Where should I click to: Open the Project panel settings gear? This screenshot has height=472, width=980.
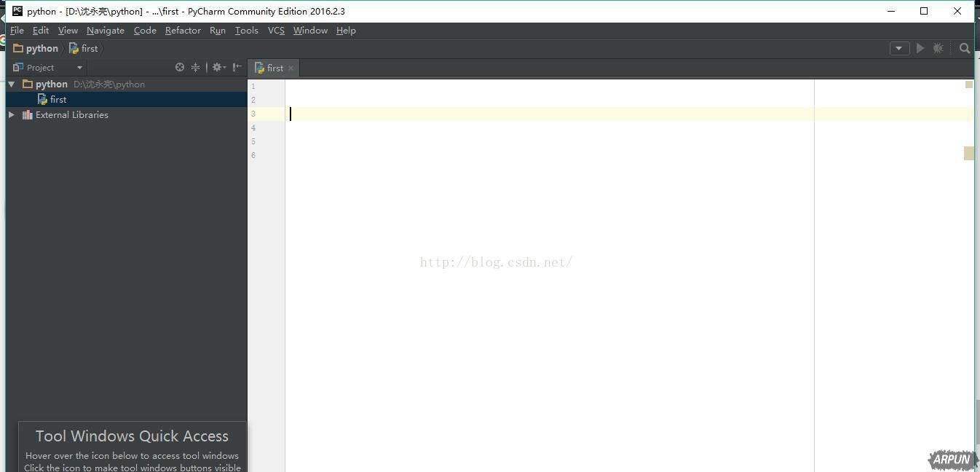pyautogui.click(x=217, y=67)
